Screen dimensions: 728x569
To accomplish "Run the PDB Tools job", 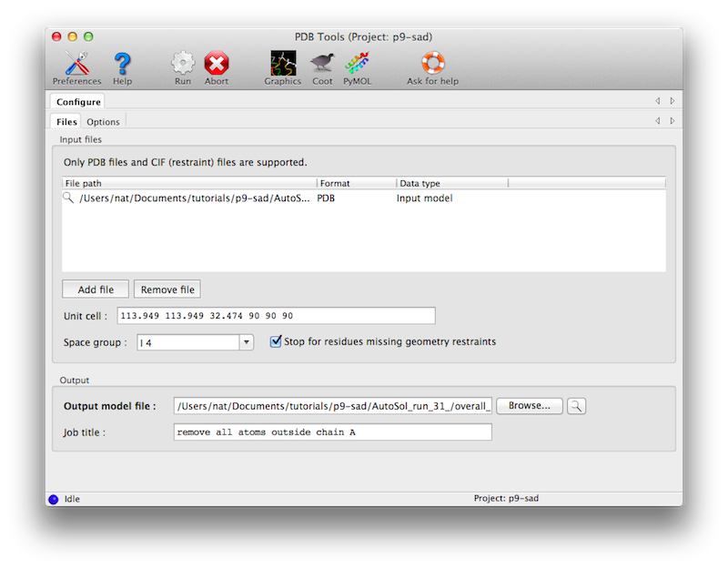I will [x=181, y=62].
